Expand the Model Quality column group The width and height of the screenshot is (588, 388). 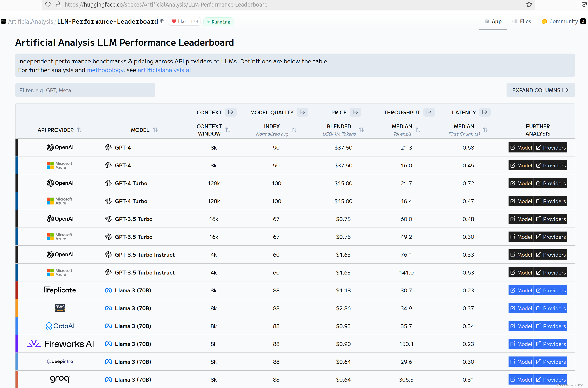302,112
